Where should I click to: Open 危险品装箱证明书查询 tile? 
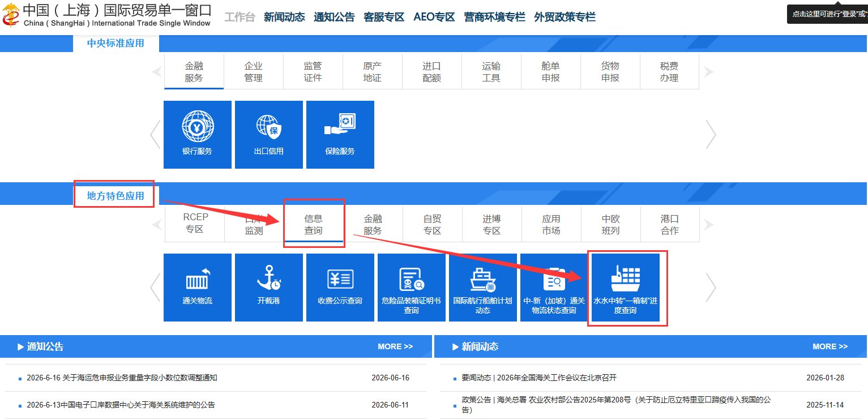412,288
